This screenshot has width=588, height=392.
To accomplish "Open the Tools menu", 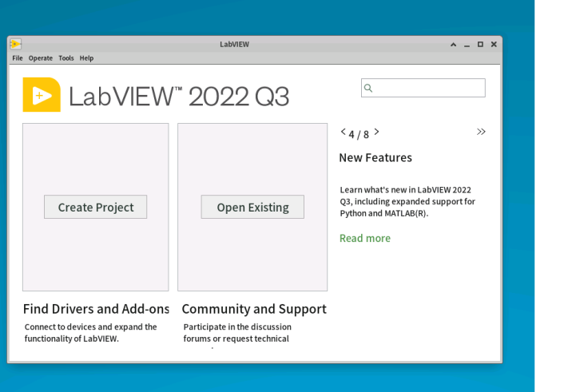I will click(x=66, y=58).
